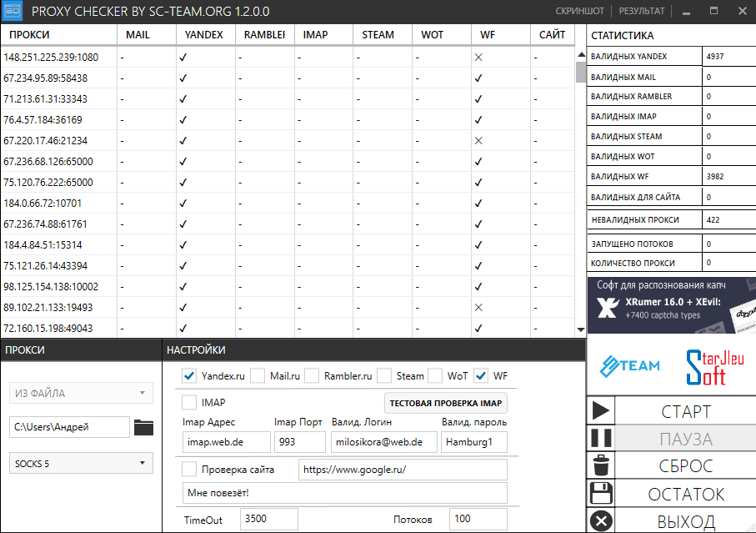Click the Imap Адрес field imap.web.de
Screen dimensions: 756x533
(x=226, y=442)
